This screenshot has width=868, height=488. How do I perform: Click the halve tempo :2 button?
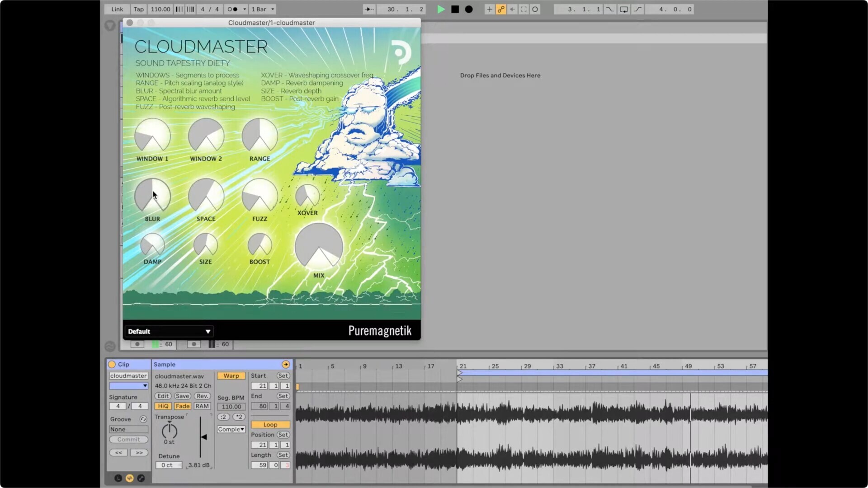coord(223,417)
